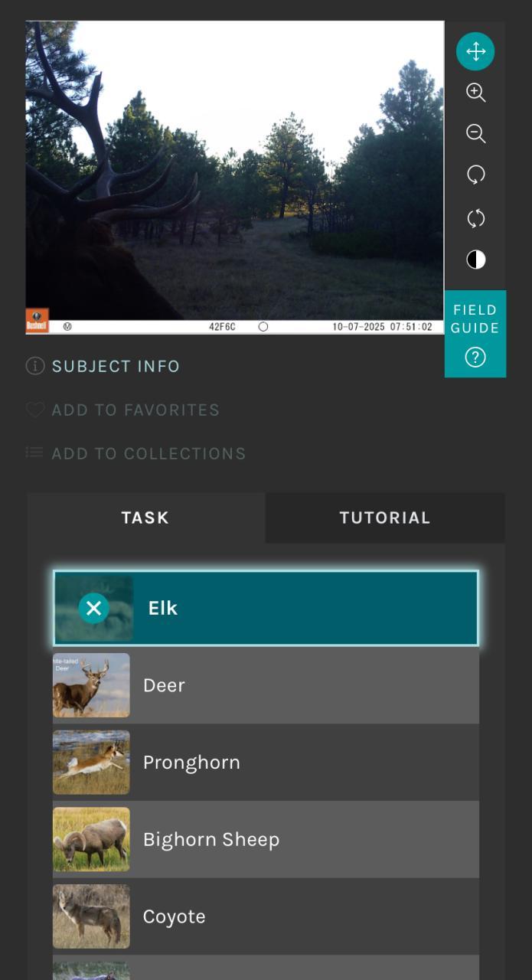Reset the image view
532x980 pixels.
point(475,218)
